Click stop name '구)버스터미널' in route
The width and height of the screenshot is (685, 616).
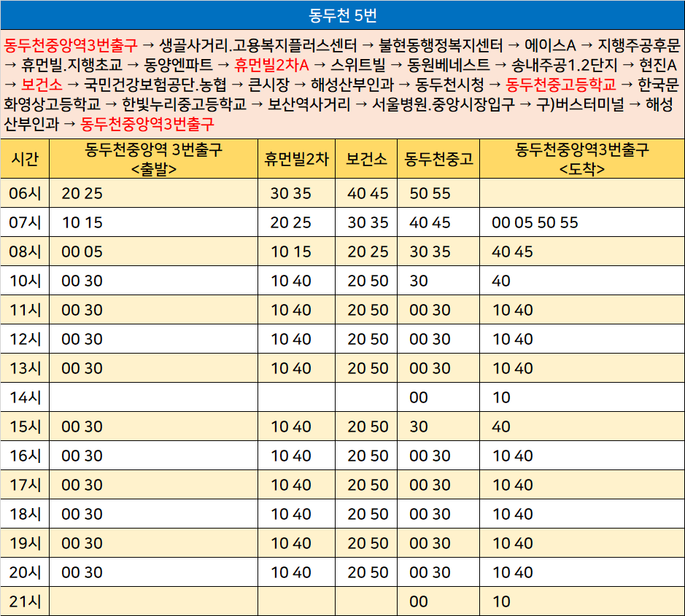click(x=580, y=104)
